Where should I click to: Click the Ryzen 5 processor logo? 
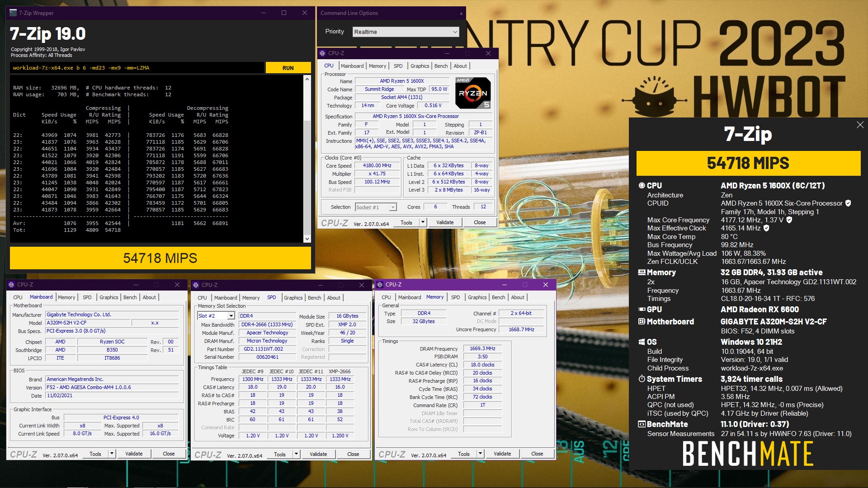473,93
